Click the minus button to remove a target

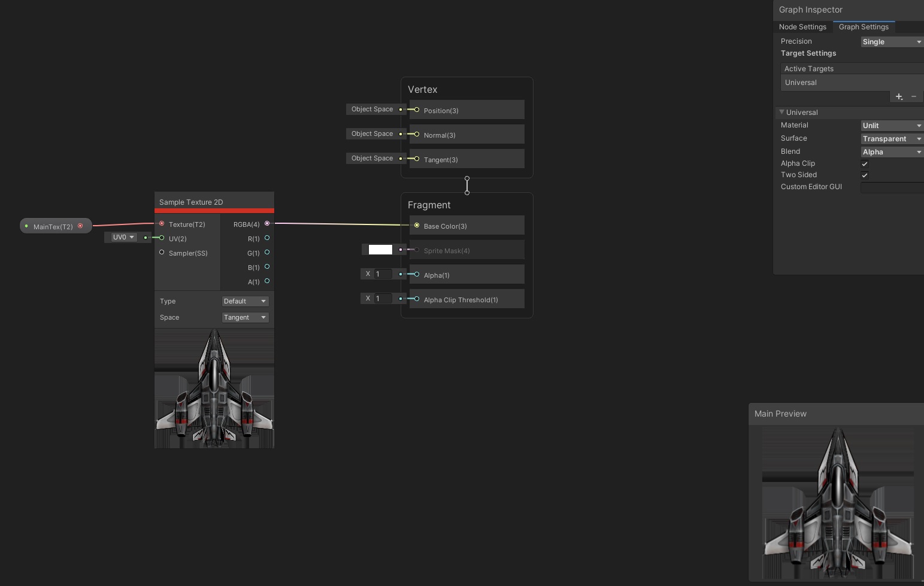(x=914, y=96)
